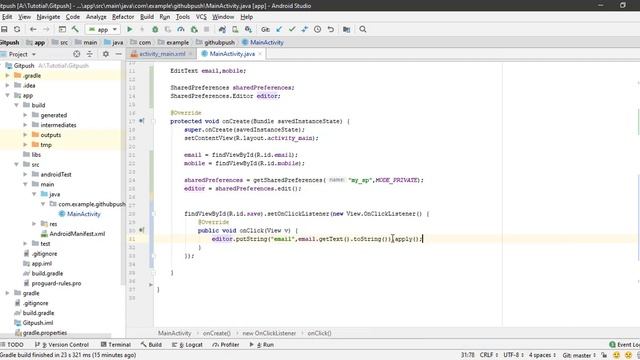Click the Git compare with branch icon
This screenshot has width=640, height=360.
(x=304, y=29)
